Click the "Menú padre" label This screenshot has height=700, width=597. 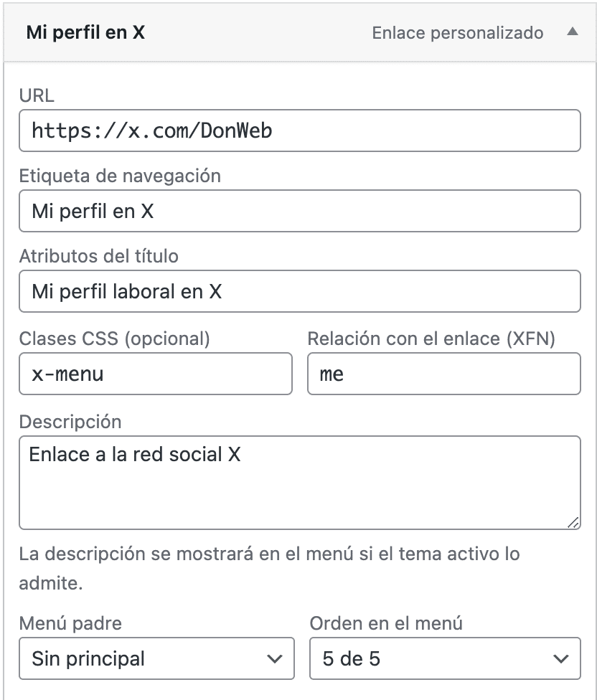[70, 623]
